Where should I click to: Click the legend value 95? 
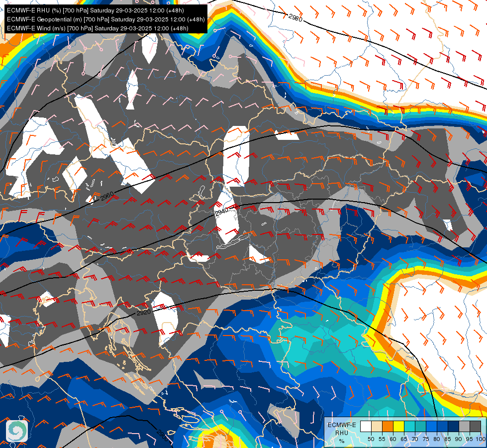(x=469, y=440)
